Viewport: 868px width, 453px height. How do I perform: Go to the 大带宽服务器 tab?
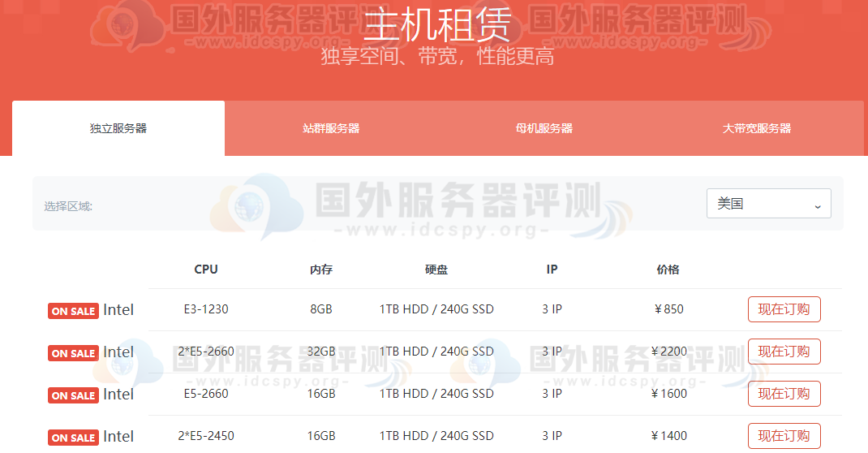tap(757, 128)
